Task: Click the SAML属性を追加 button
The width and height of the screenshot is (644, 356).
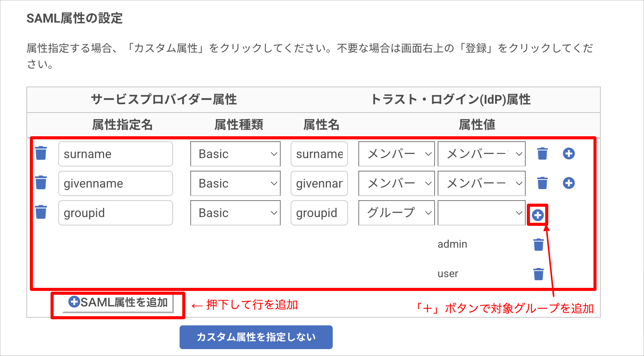Action: [118, 303]
